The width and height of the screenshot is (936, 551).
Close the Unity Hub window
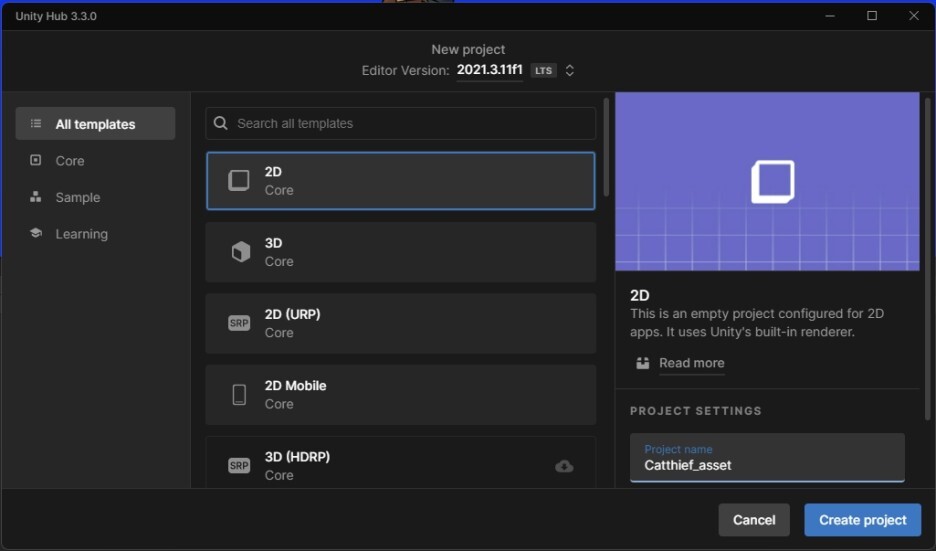pyautogui.click(x=914, y=16)
